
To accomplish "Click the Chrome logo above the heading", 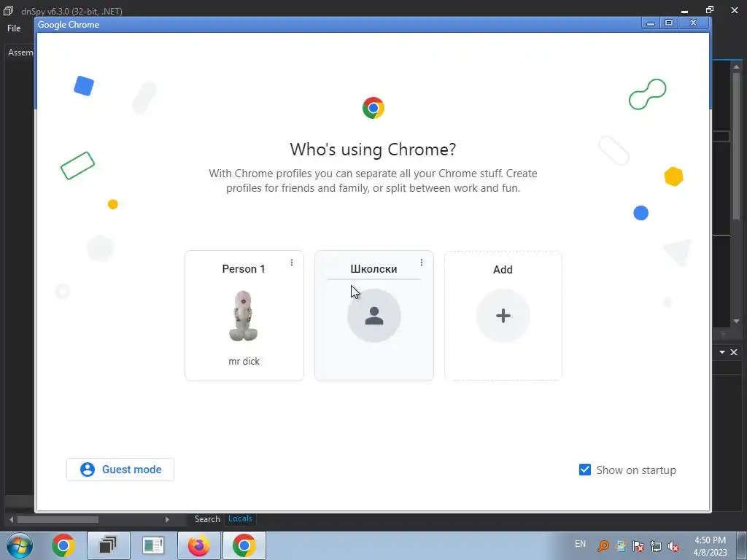I will tap(373, 108).
